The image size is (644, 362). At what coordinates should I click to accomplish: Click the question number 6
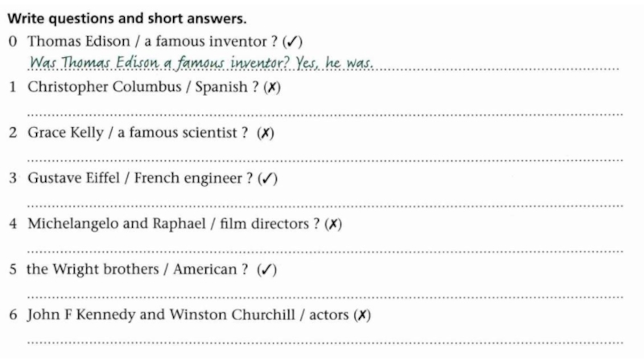pyautogui.click(x=14, y=315)
